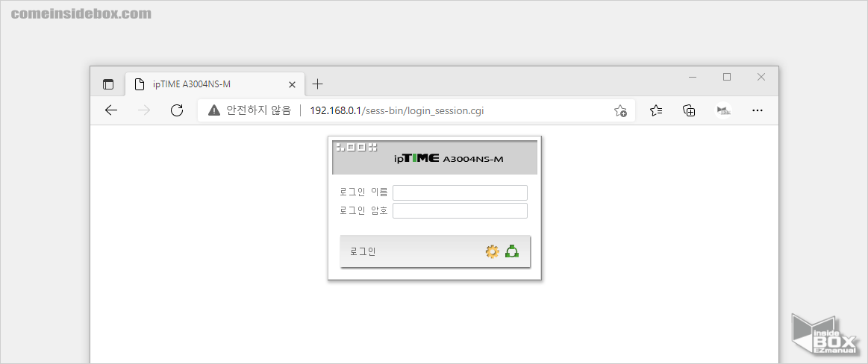The width and height of the screenshot is (868, 364).
Task: Close the ipTIME A3004NS-M tab
Action: pyautogui.click(x=293, y=84)
